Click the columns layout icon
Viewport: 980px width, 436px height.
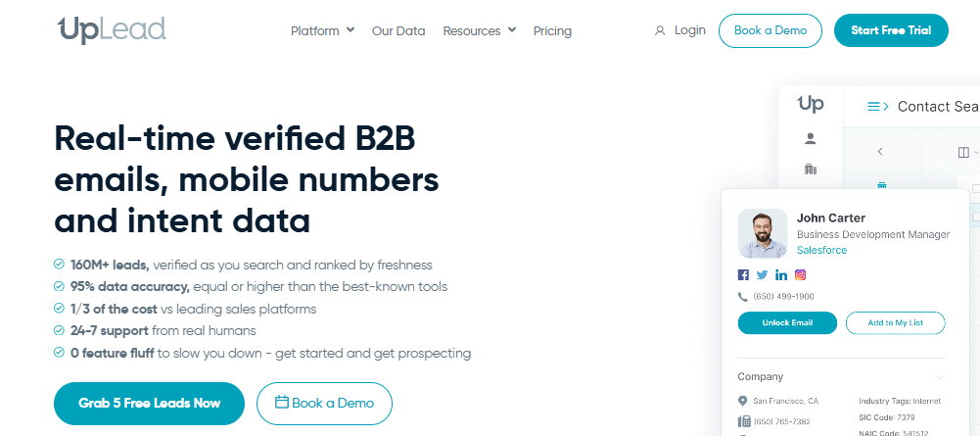tap(963, 152)
